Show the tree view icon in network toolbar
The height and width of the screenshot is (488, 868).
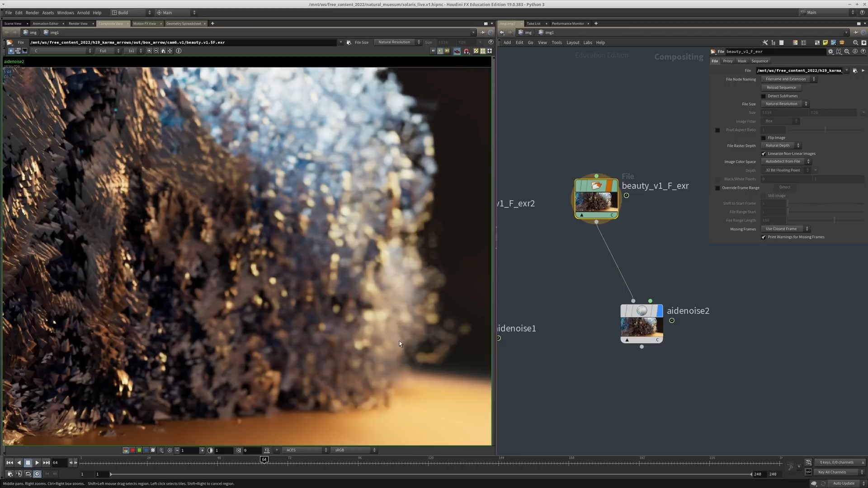[x=774, y=42]
